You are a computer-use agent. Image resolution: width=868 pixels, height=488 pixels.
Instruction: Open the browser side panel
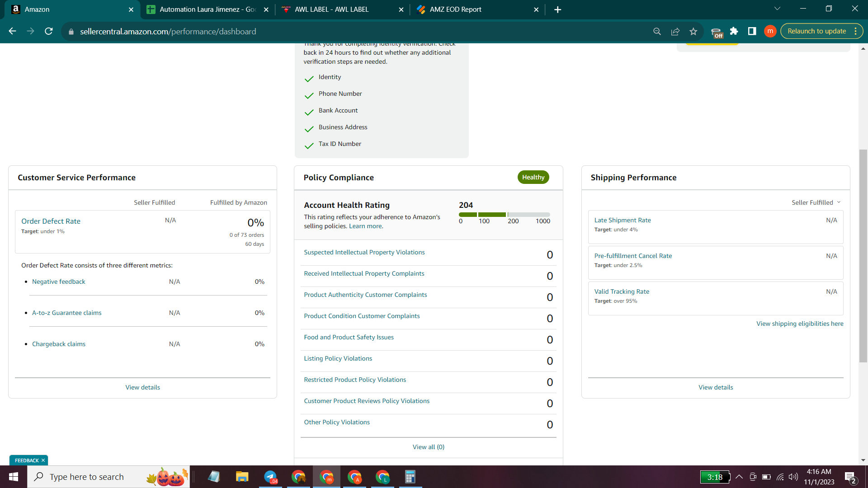(752, 31)
